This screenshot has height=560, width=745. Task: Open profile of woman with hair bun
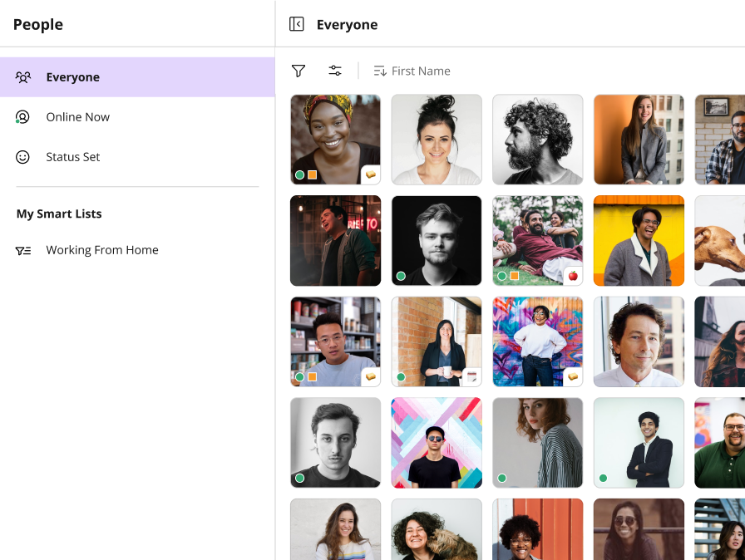[437, 140]
